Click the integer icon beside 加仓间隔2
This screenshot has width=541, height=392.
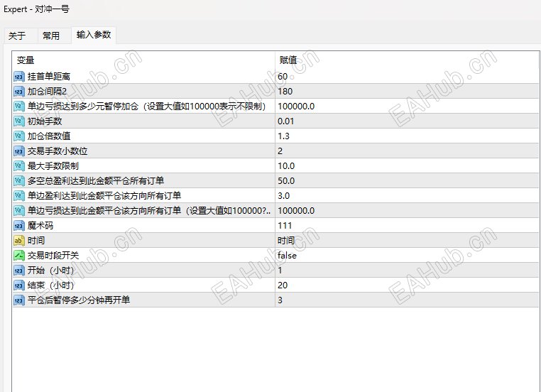click(x=19, y=92)
